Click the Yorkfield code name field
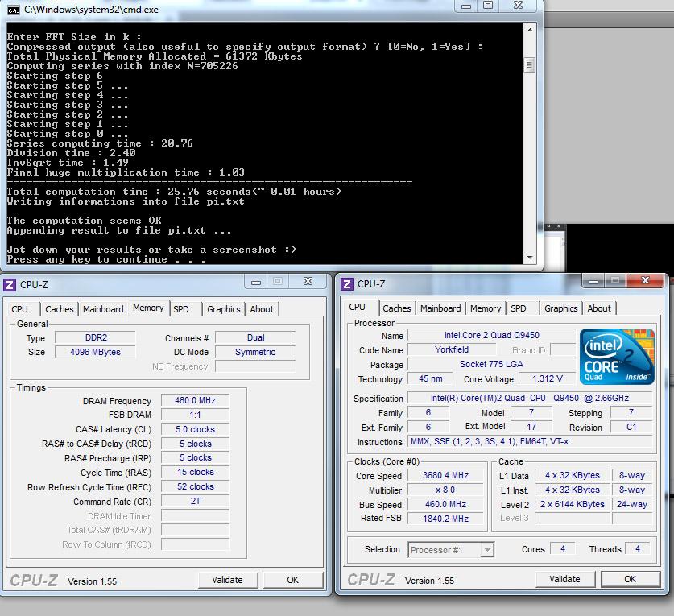Image resolution: width=674 pixels, height=616 pixels. (452, 349)
